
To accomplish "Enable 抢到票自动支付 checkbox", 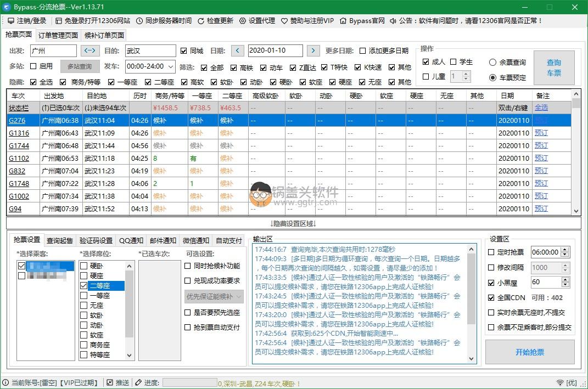I will tap(188, 327).
